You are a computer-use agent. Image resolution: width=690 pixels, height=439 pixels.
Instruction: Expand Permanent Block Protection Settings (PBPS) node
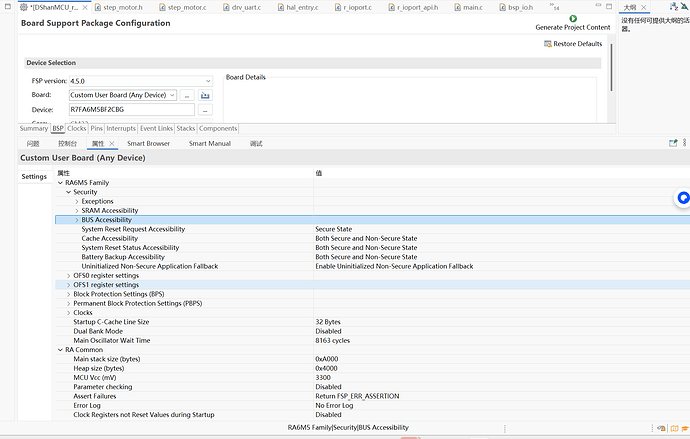(69, 304)
